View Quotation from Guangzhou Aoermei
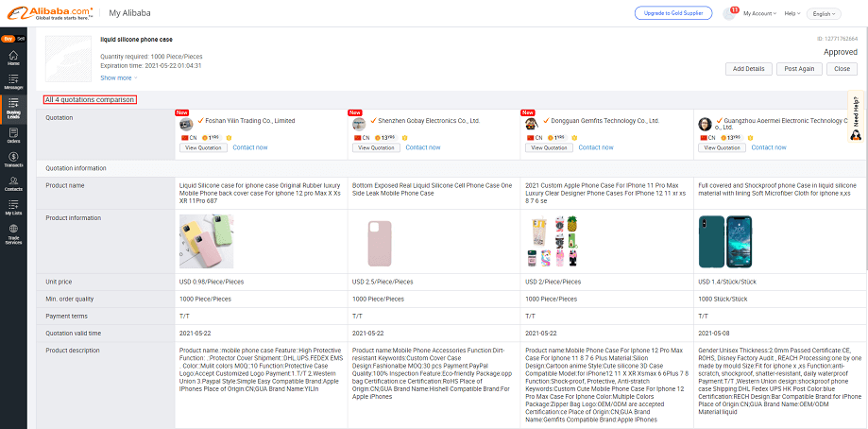The height and width of the screenshot is (429, 868). [x=722, y=147]
